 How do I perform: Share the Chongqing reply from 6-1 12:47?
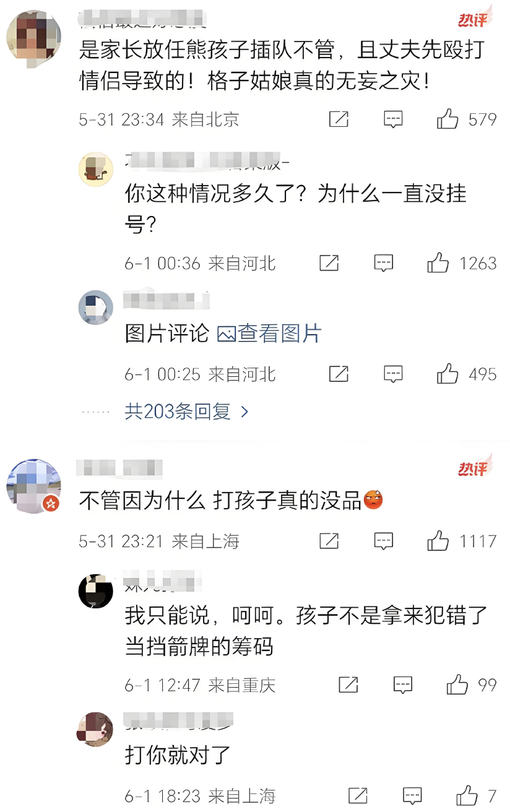[348, 685]
